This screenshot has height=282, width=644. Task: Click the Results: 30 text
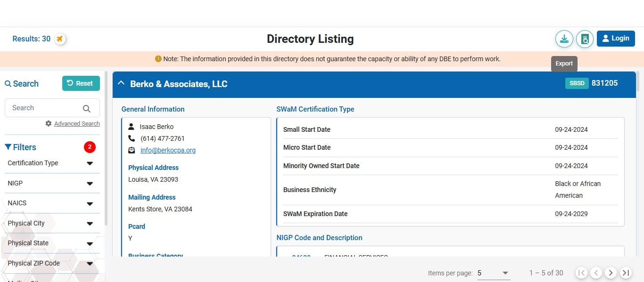click(31, 39)
